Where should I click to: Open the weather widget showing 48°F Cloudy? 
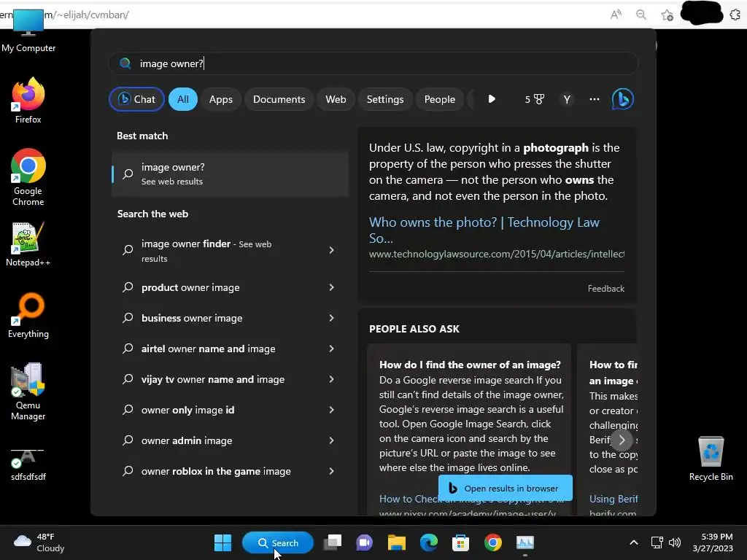[39, 542]
